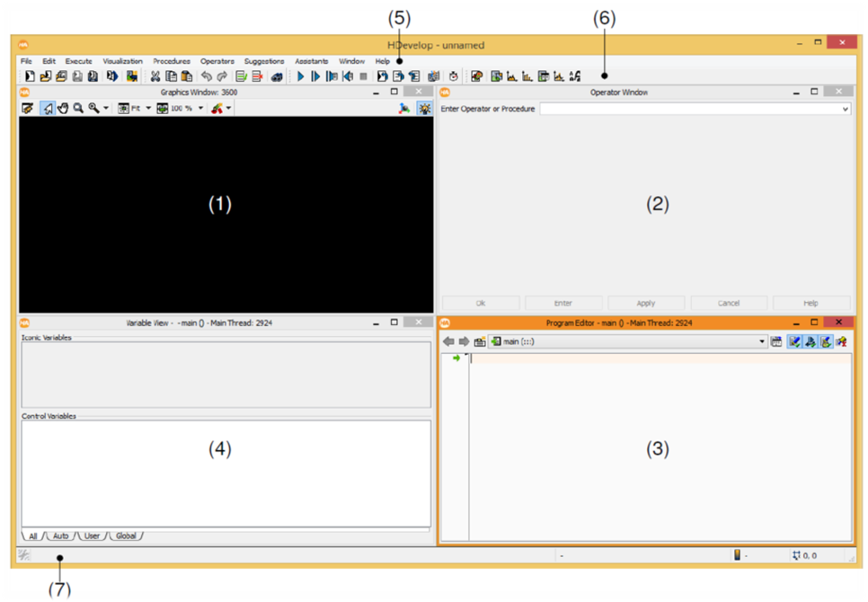Switch to the User tab in Variable View
The height and width of the screenshot is (602, 868).
tap(92, 536)
